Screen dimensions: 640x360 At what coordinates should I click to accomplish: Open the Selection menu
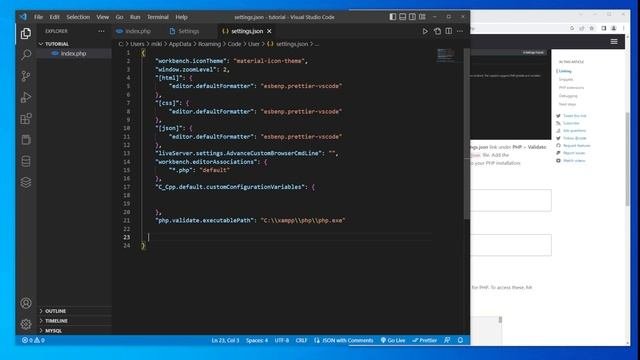[78, 17]
